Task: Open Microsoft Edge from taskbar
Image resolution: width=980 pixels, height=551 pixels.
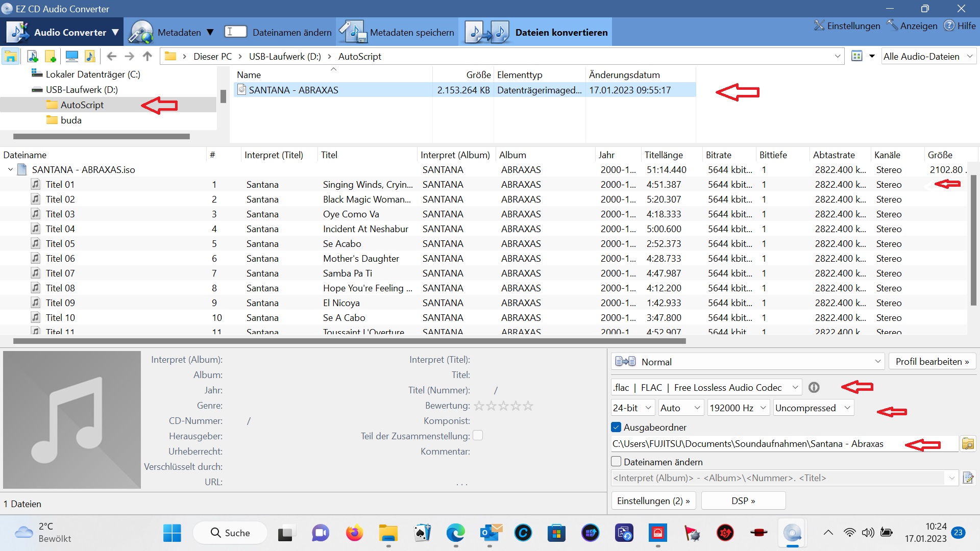Action: pos(455,533)
